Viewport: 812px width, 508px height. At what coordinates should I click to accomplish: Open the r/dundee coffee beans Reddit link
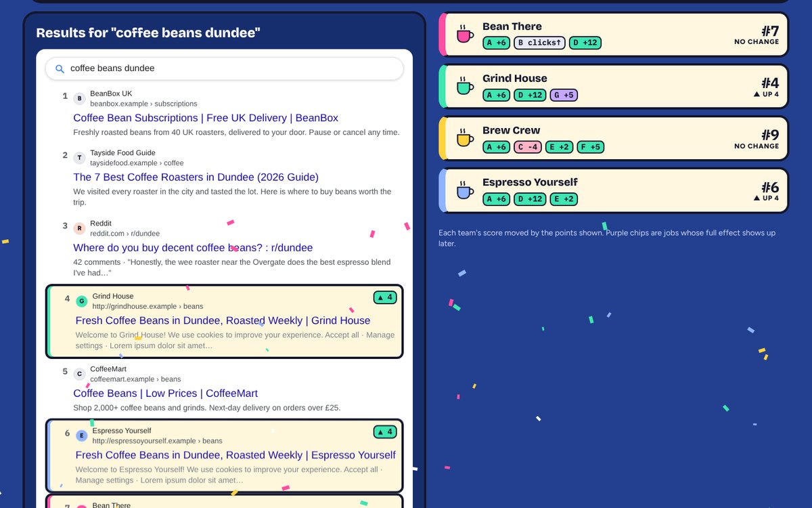[x=193, y=247]
